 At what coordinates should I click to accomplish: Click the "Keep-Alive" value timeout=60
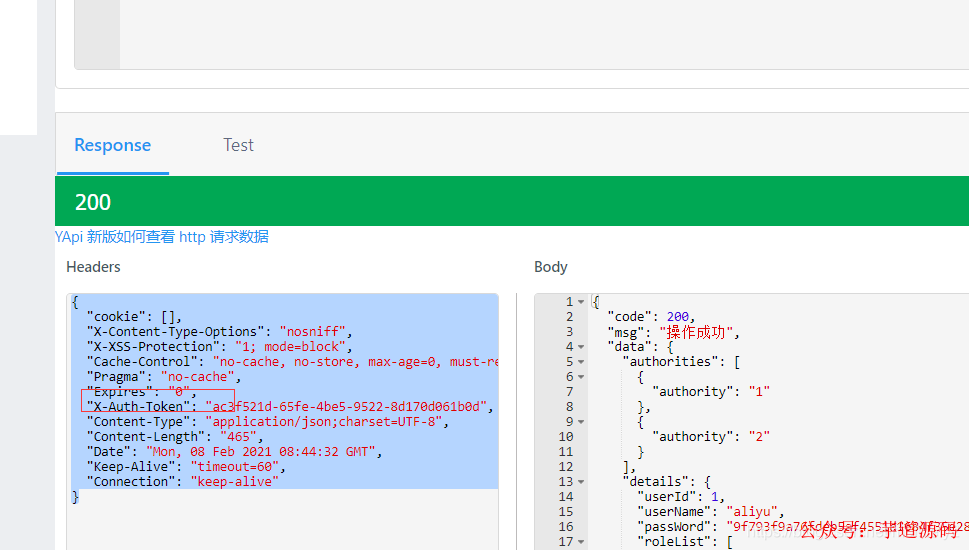tap(235, 467)
